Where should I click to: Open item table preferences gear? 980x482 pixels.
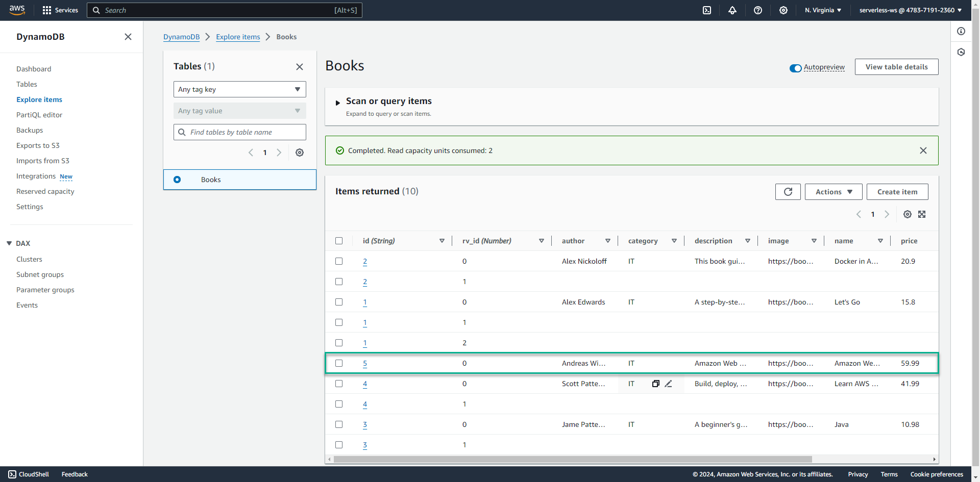[908, 214]
